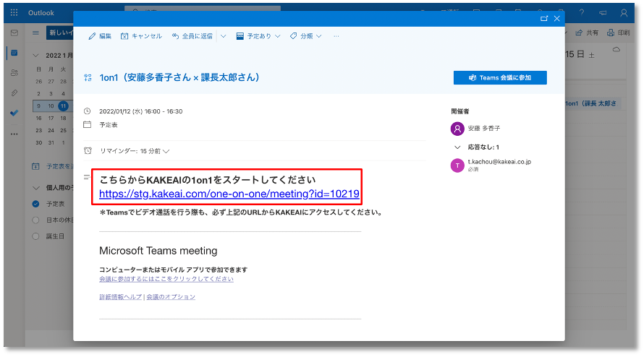Click the 新しいイベント new event button
644x357 pixels.
(60, 33)
